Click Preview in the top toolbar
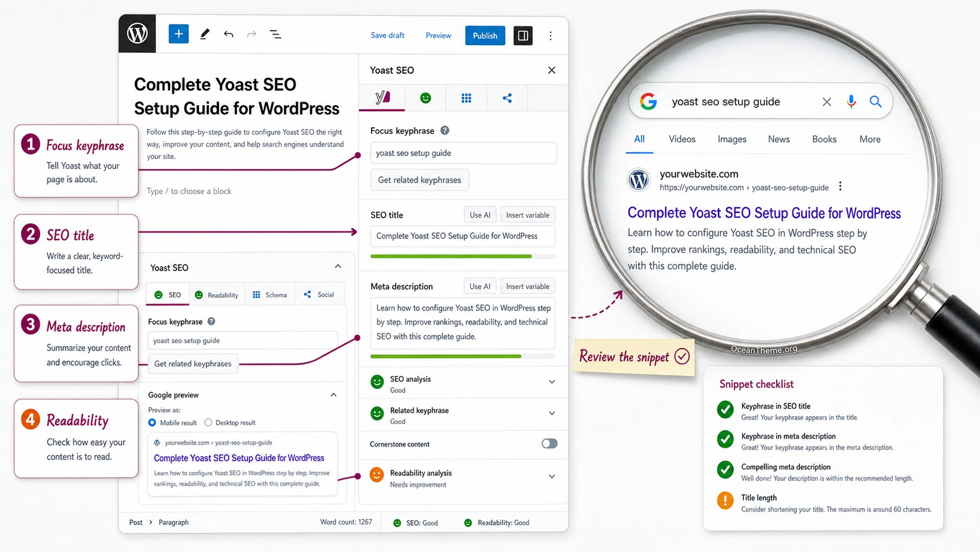 438,36
